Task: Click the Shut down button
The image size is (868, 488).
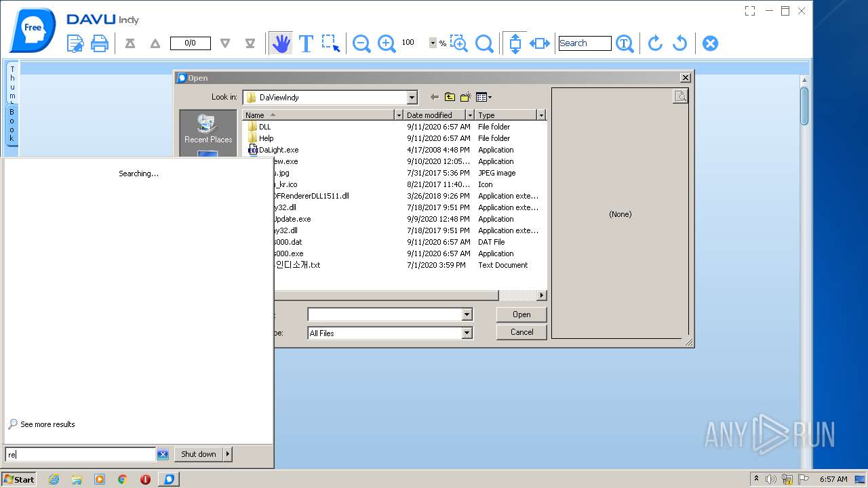Action: [x=199, y=454]
